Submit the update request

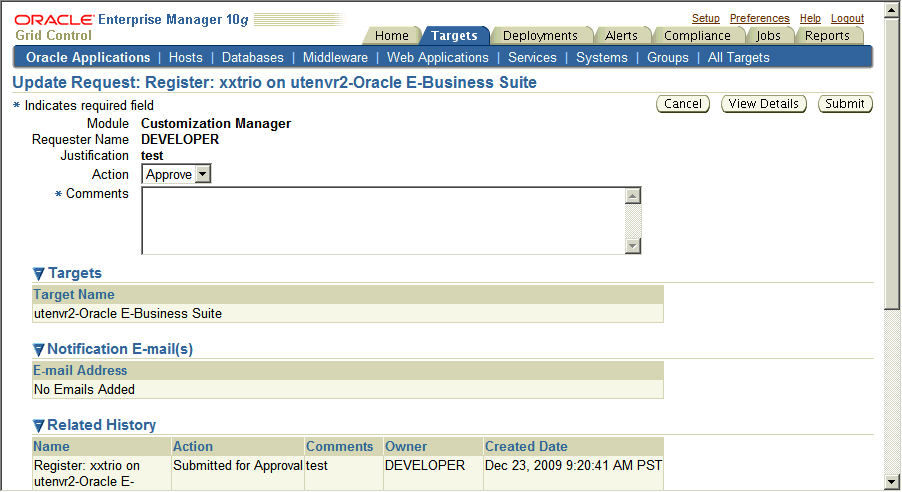[845, 104]
